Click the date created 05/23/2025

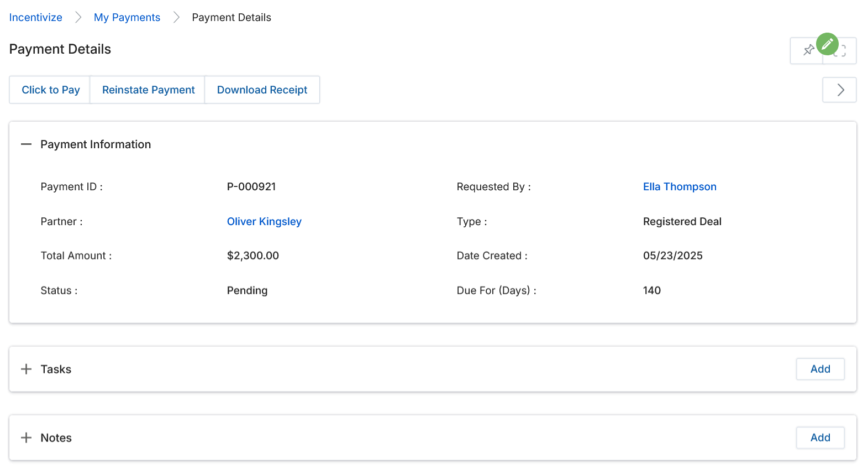click(x=673, y=256)
